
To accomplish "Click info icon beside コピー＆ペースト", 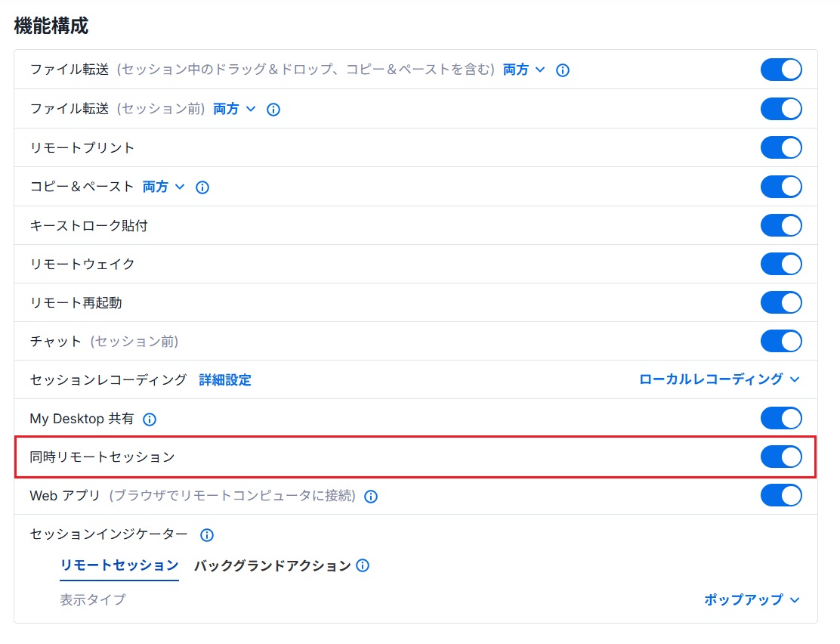I will tap(202, 187).
